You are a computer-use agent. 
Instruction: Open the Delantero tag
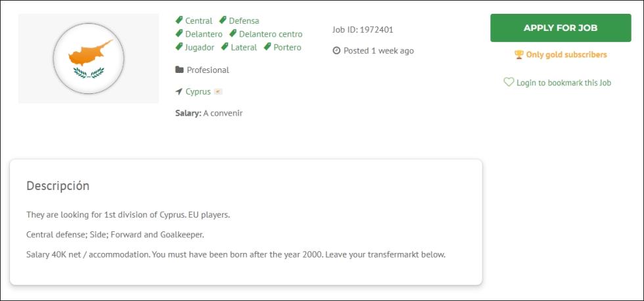[204, 34]
